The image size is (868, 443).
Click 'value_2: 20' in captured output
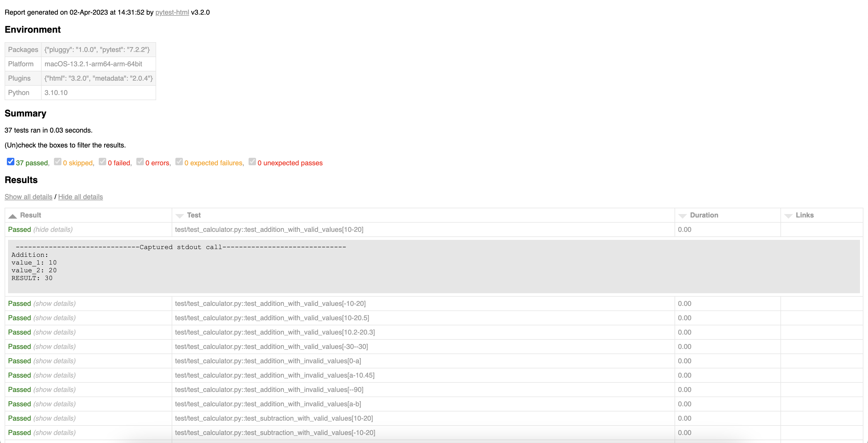point(34,271)
